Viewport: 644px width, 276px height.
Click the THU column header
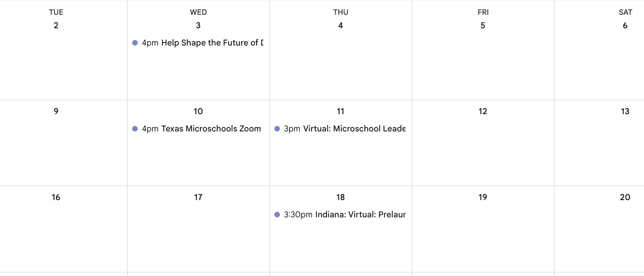[x=340, y=12]
